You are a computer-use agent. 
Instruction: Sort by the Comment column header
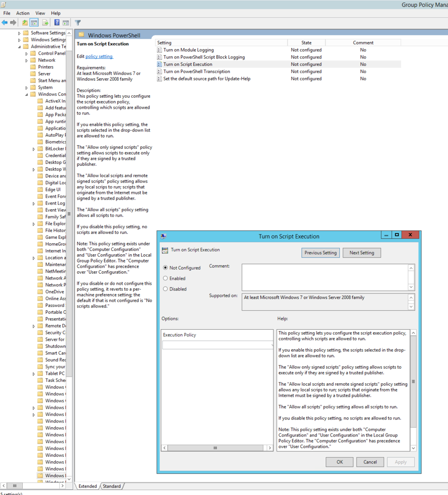(363, 43)
